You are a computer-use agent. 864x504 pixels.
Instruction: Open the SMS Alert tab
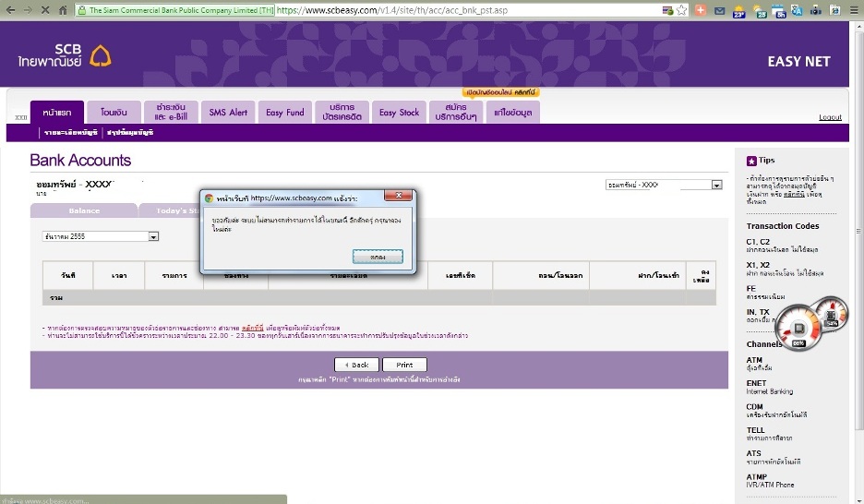pyautogui.click(x=228, y=113)
